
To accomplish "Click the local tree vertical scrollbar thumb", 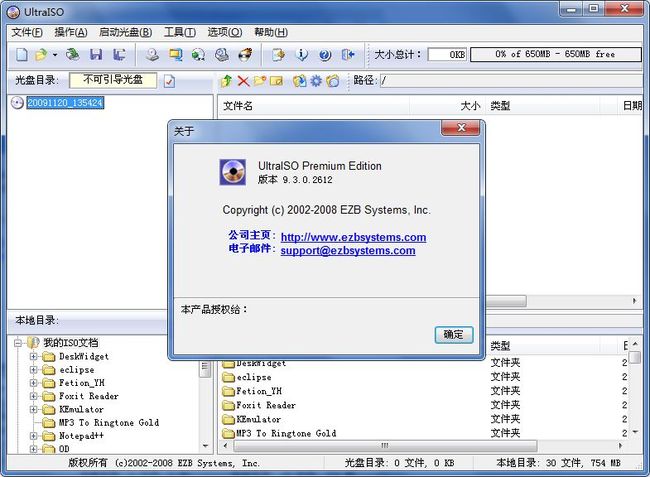I will coord(205,368).
